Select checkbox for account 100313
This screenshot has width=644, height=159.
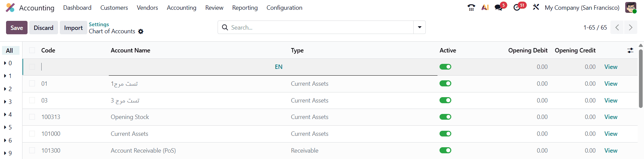[32, 117]
